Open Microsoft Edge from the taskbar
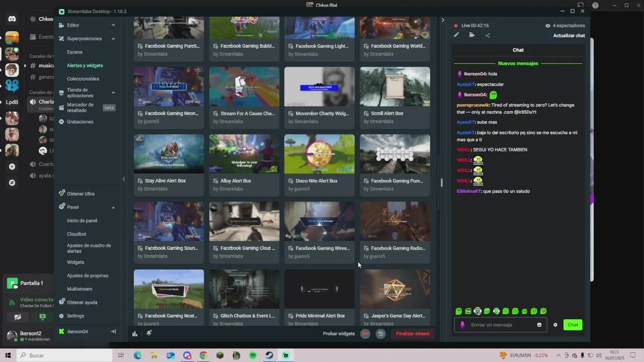Screen dimensions: 644x362 coord(137,355)
